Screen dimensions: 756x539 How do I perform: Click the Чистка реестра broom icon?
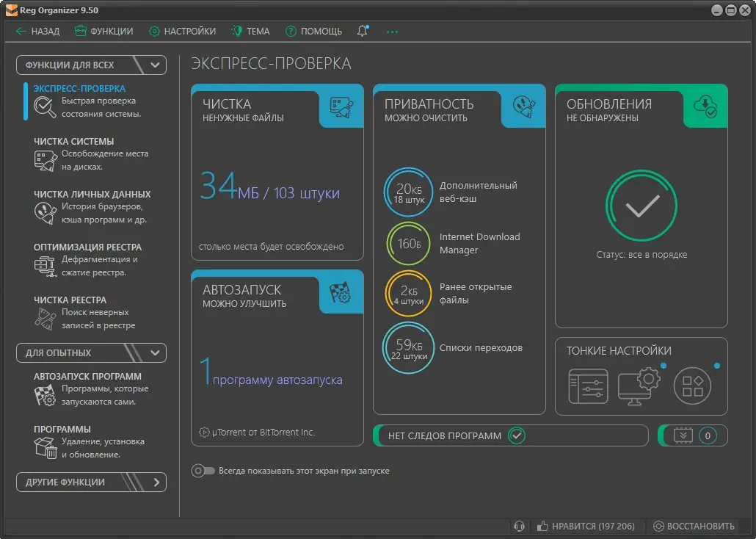tap(46, 319)
